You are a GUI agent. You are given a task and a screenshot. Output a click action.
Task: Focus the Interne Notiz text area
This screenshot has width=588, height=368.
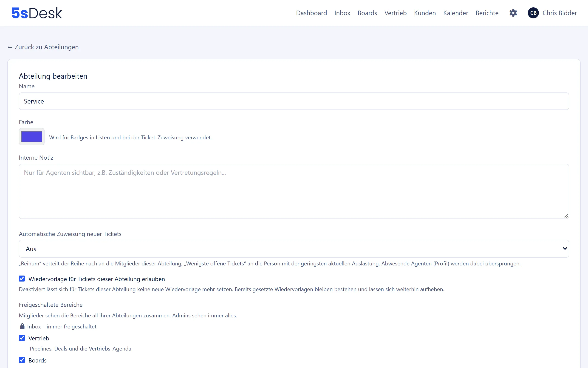point(294,191)
